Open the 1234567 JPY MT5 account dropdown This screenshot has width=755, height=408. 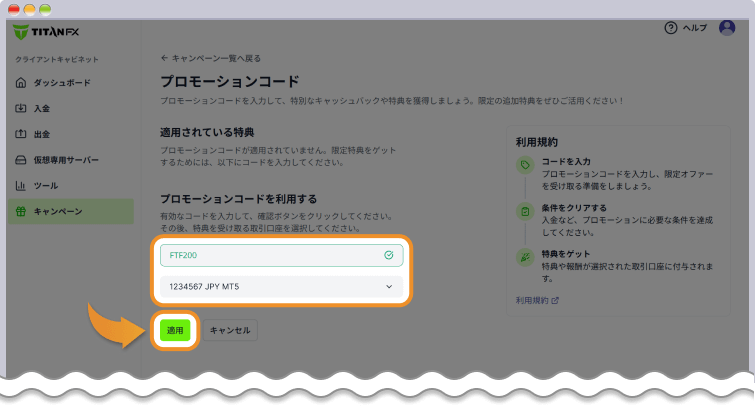[x=282, y=287]
